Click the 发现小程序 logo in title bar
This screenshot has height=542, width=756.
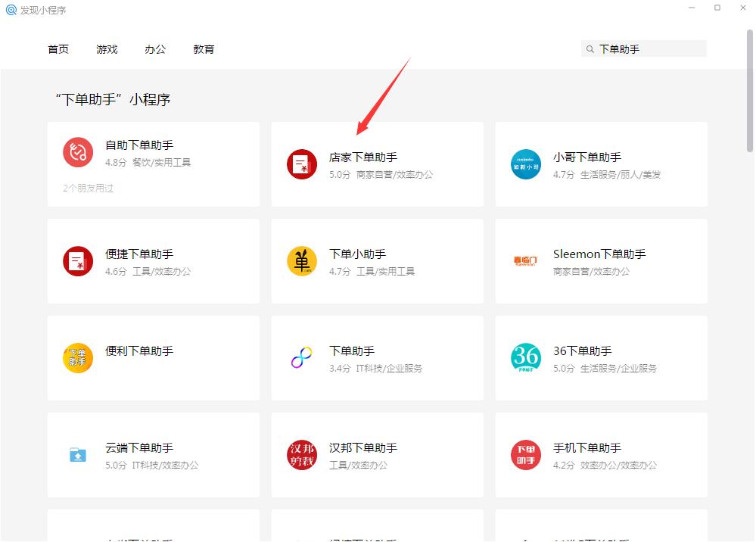click(x=11, y=10)
